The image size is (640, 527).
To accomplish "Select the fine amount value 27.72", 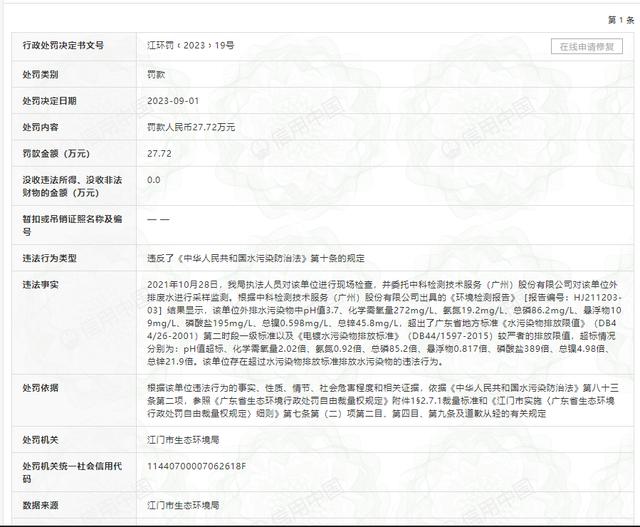I will click(159, 153).
